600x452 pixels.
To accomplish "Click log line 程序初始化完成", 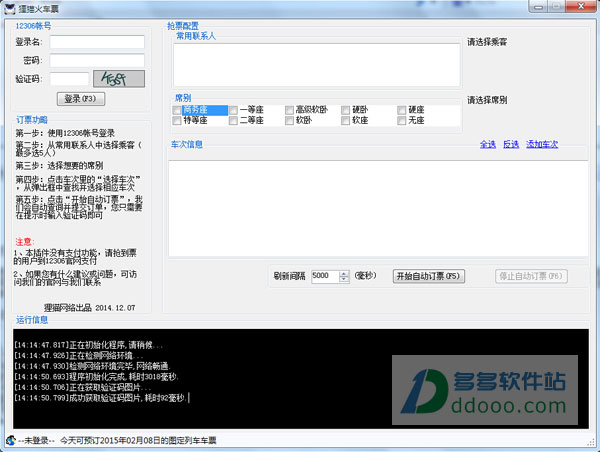I will pos(96,377).
